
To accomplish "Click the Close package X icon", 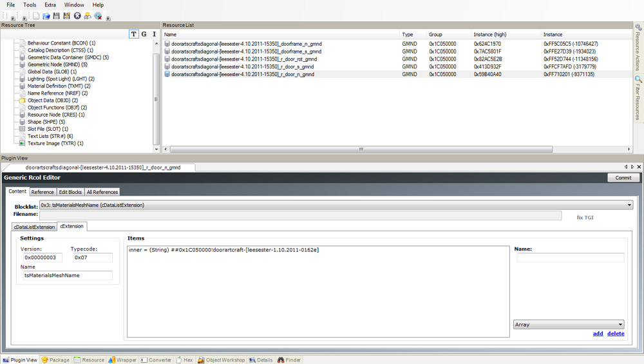I will [x=77, y=15].
